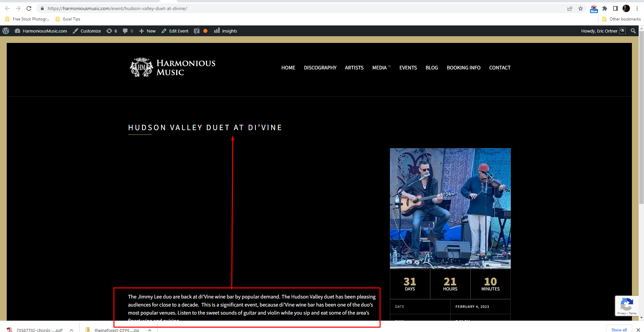Click the page vertical scrollbar
This screenshot has height=332, width=644.
(641, 118)
